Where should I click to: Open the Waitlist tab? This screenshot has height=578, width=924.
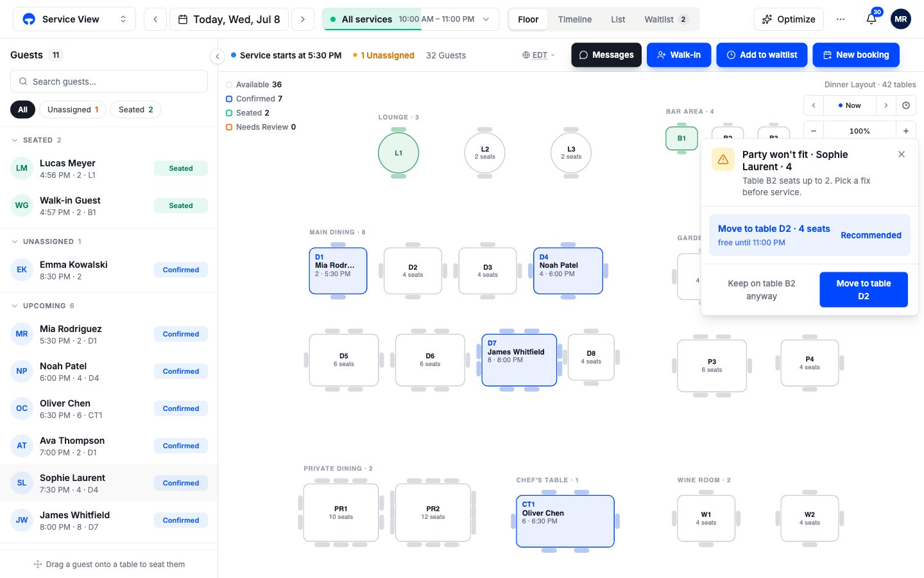667,19
